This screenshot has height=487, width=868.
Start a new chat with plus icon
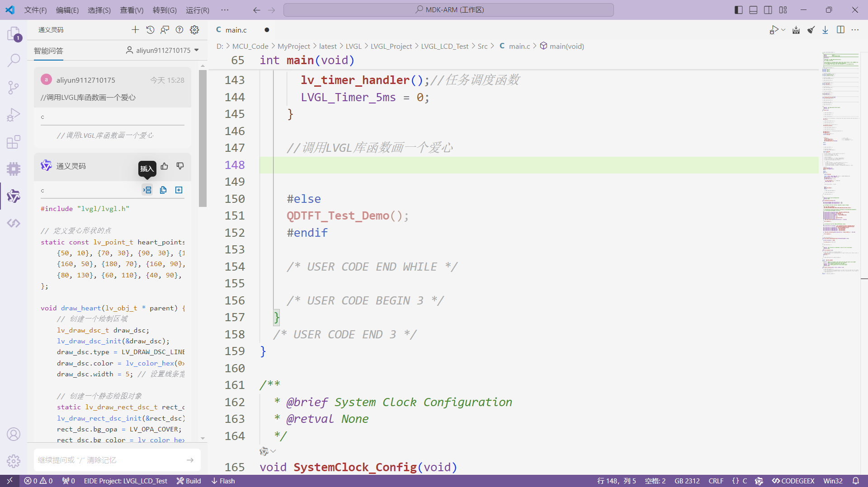(135, 30)
